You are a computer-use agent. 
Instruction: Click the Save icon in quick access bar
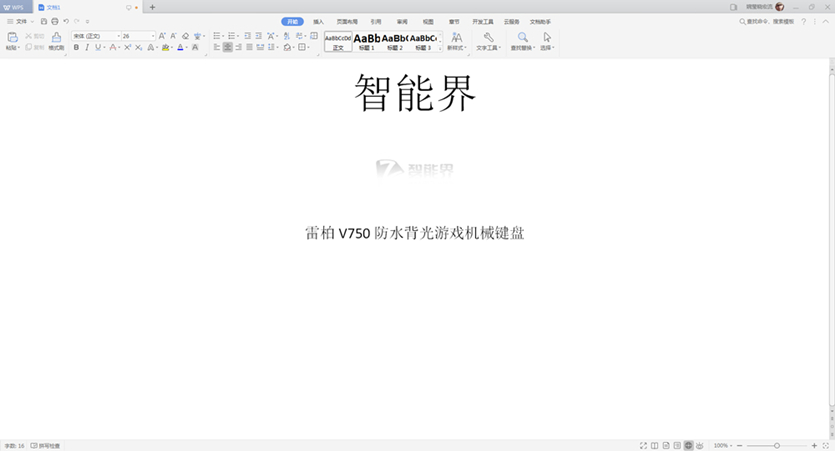click(43, 21)
